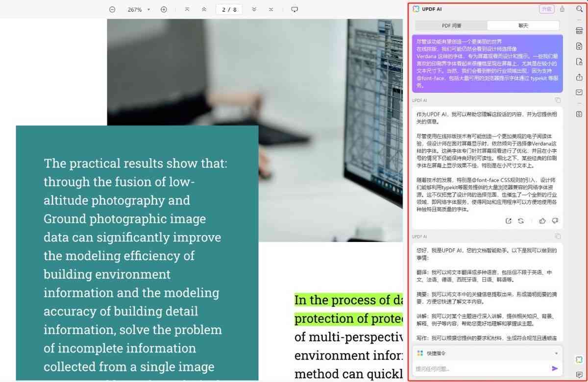The width and height of the screenshot is (588, 382).
Task: Click the '摘要' paragraph in AI reply
Action: [487, 298]
